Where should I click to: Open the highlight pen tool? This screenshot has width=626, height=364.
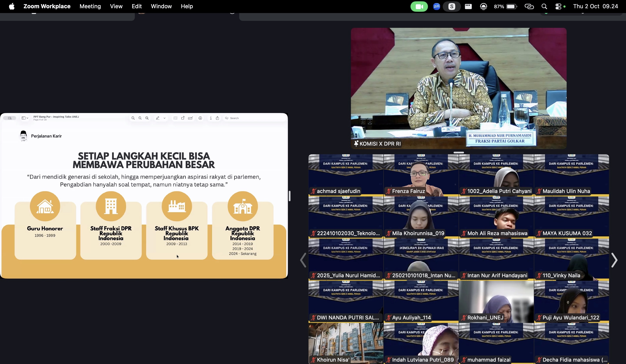[158, 118]
